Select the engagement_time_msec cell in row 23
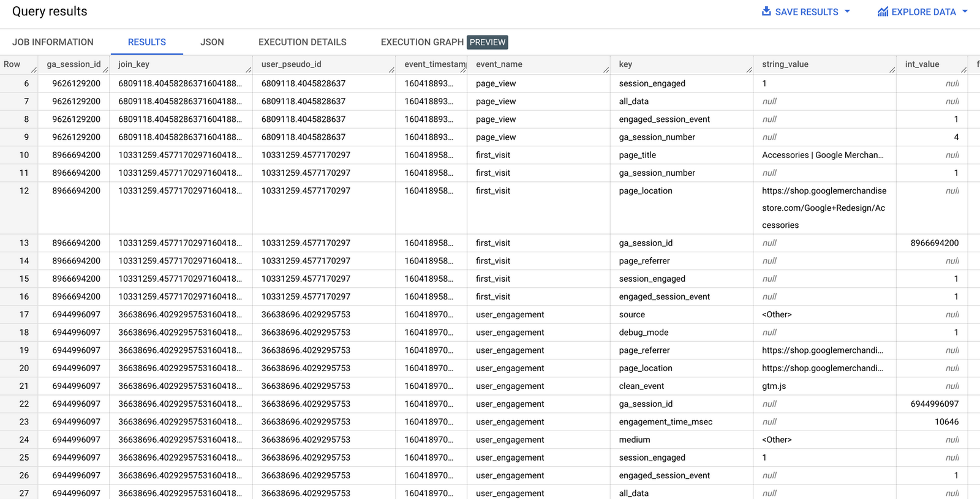The image size is (980, 501). pos(665,421)
